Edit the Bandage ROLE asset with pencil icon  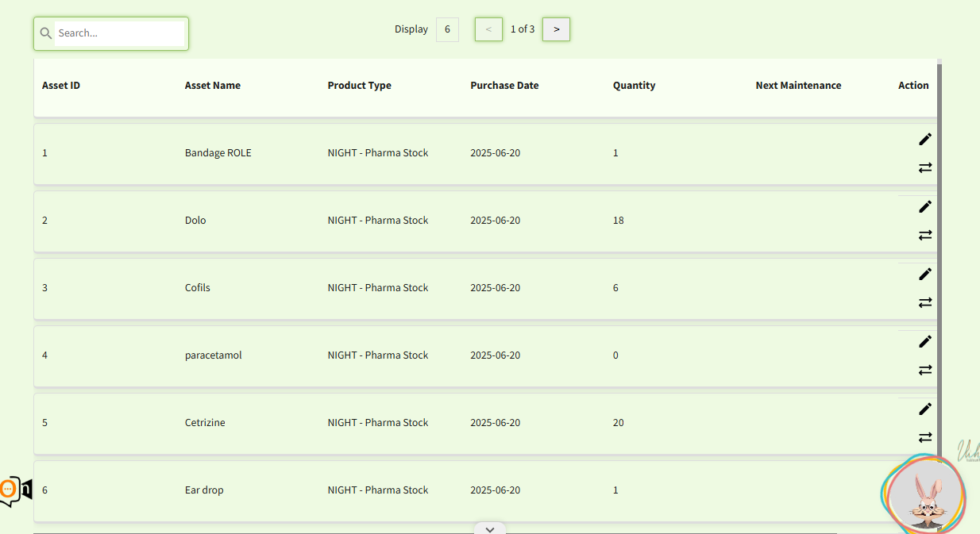[x=925, y=139]
